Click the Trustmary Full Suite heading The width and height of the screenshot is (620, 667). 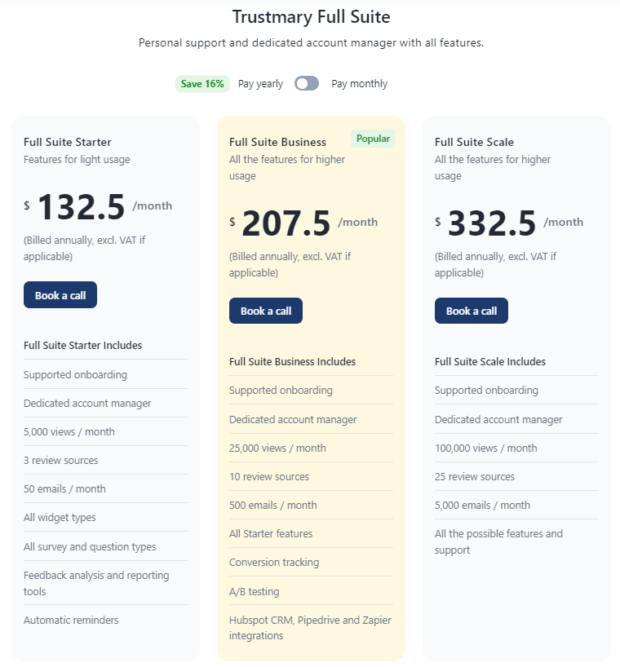point(311,17)
